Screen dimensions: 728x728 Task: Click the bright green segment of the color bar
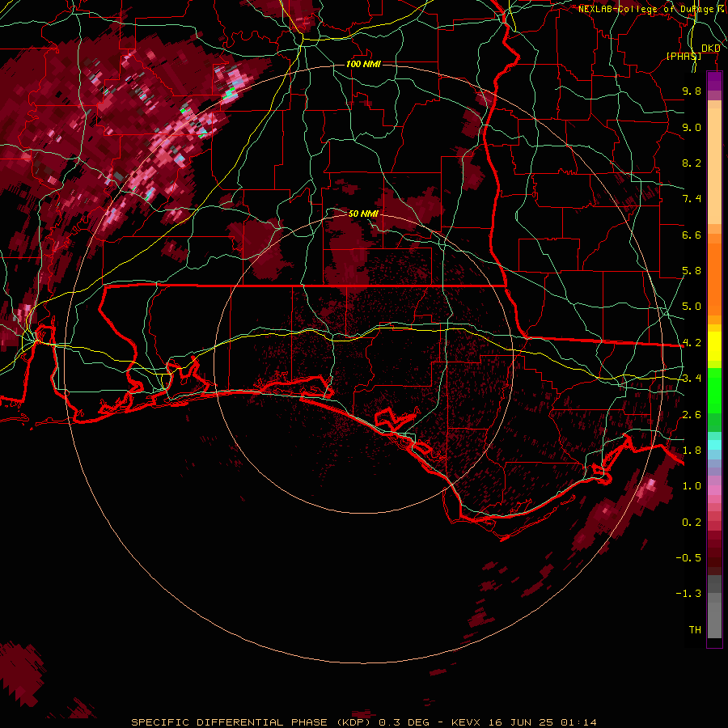(x=714, y=392)
